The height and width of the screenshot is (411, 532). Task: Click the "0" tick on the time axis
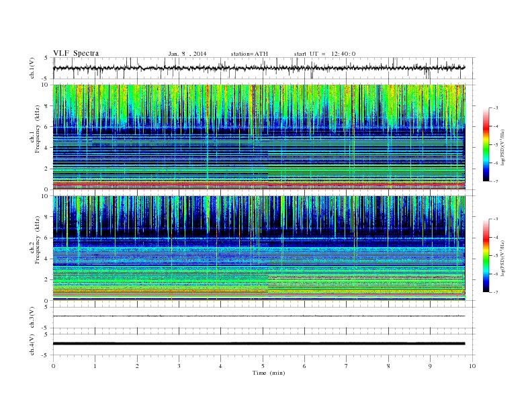click(53, 366)
